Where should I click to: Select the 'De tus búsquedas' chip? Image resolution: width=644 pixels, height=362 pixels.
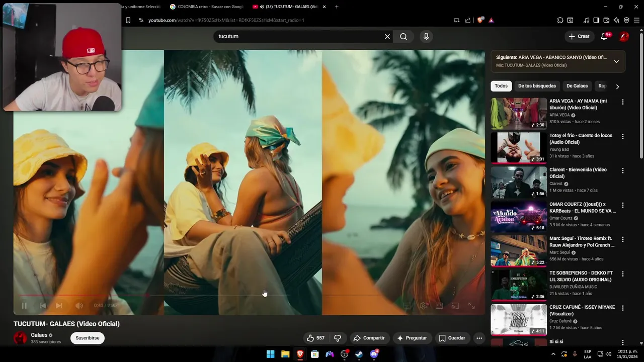[x=537, y=86]
